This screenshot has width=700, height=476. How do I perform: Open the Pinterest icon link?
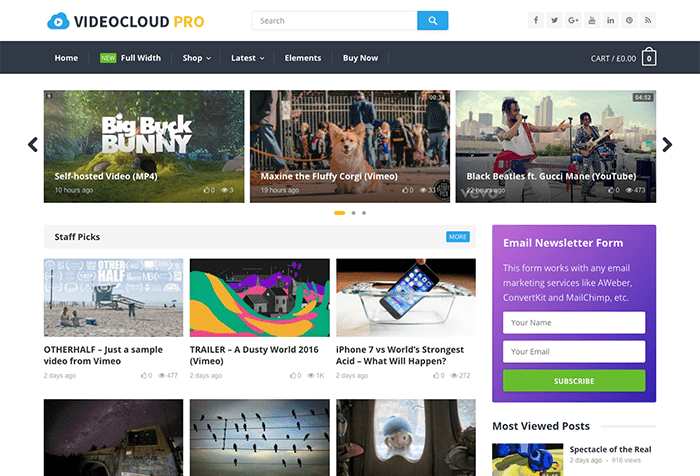629,20
